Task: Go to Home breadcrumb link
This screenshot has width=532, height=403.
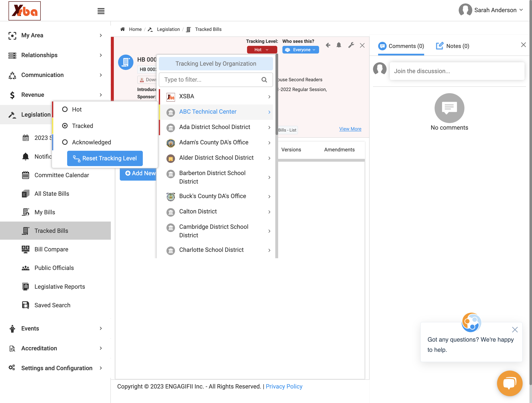Action: click(135, 29)
